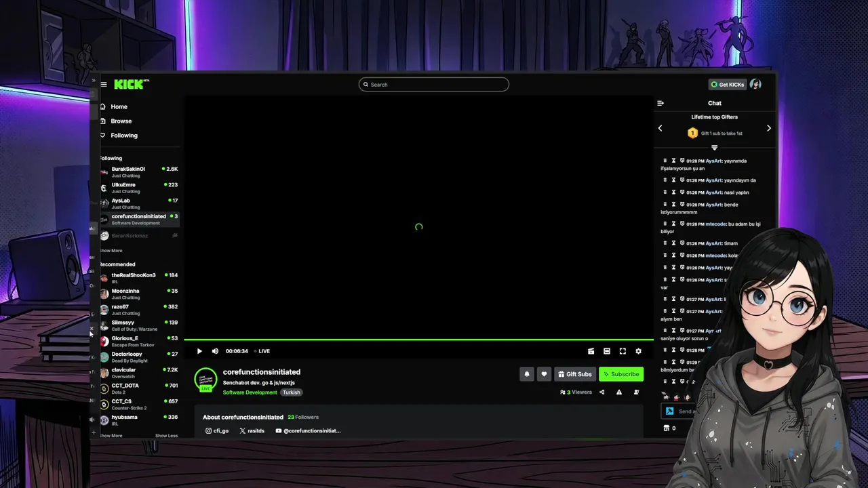This screenshot has width=868, height=488.
Task: Show previous top gifters page
Action: point(660,128)
